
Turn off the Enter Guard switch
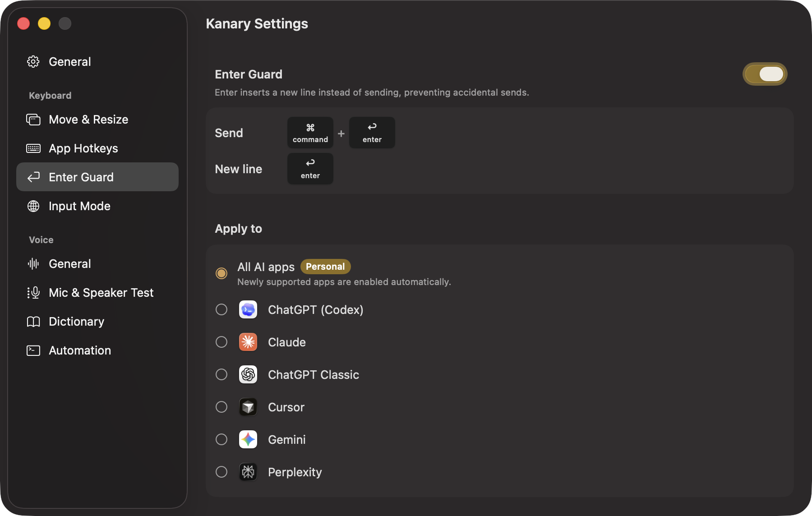coord(765,74)
